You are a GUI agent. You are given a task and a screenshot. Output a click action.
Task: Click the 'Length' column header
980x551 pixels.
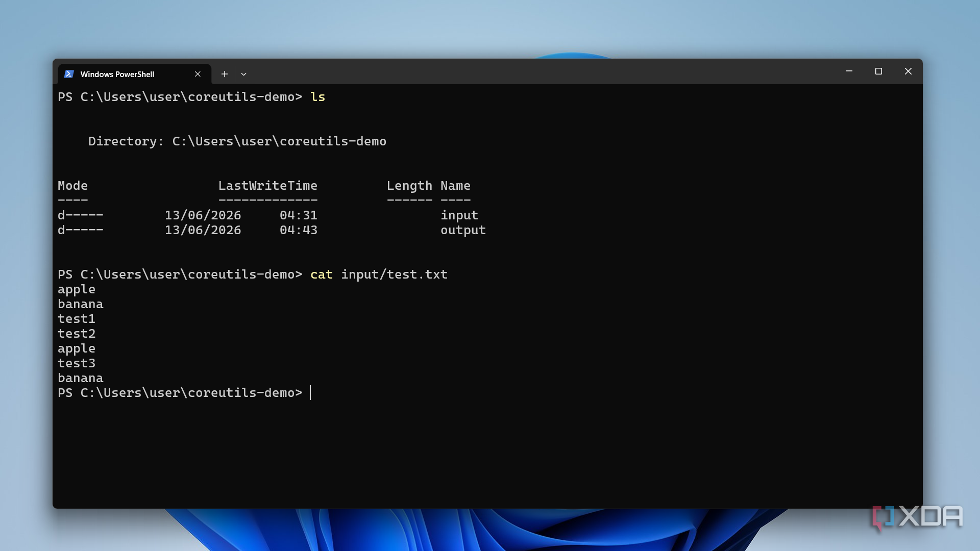click(409, 186)
